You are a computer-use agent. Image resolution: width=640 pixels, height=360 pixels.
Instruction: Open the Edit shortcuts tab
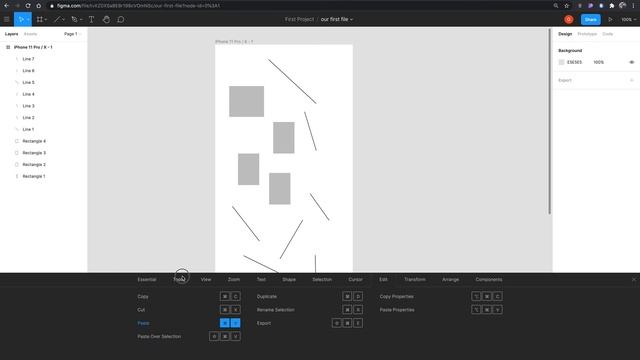coord(383,280)
